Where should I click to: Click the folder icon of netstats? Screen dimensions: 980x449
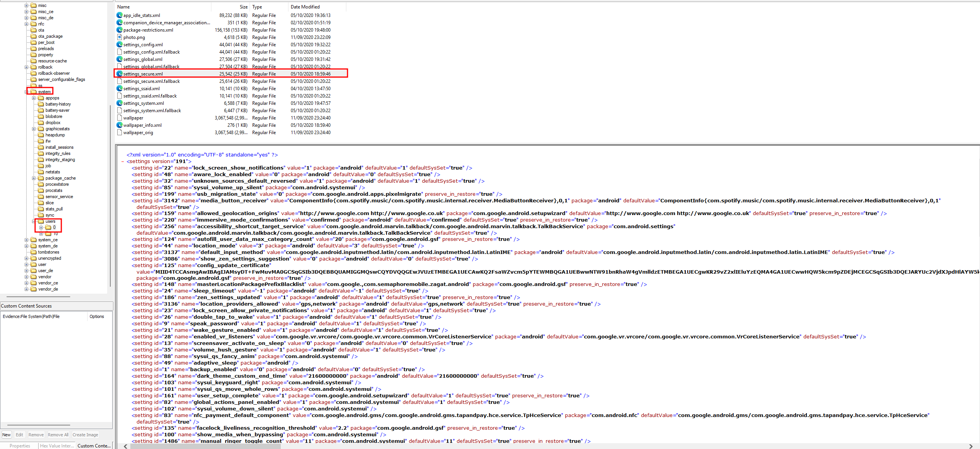[x=41, y=172]
